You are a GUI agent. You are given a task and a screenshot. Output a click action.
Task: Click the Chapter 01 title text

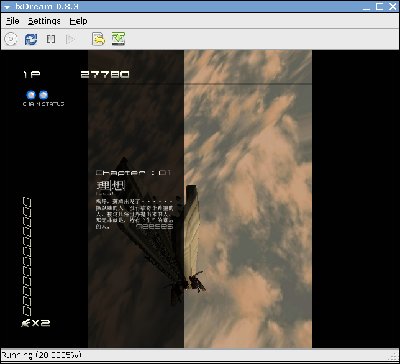tap(133, 173)
